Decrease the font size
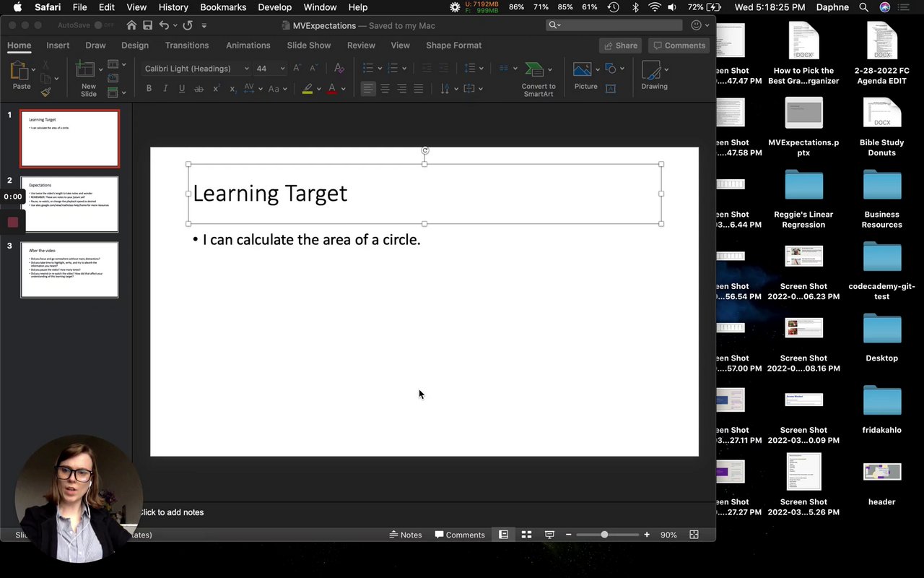Viewport: 924px width, 578px height. click(313, 69)
